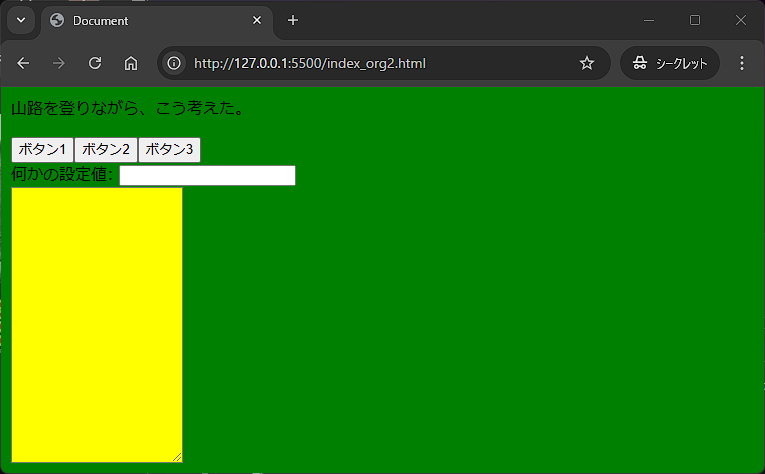Viewport: 765px width, 474px height.
Task: Click the 何かの設定値: label
Action: (x=62, y=174)
